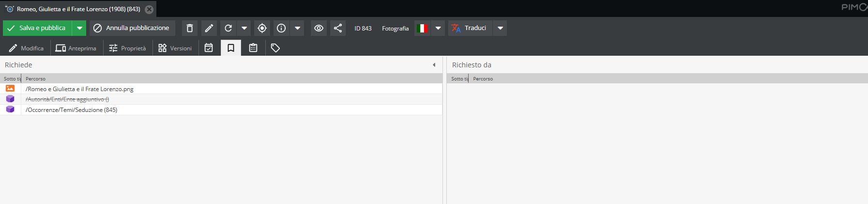Click purple object icon of Ente aggiuntivo row
Image resolution: width=868 pixels, height=204 pixels.
coord(10,99)
